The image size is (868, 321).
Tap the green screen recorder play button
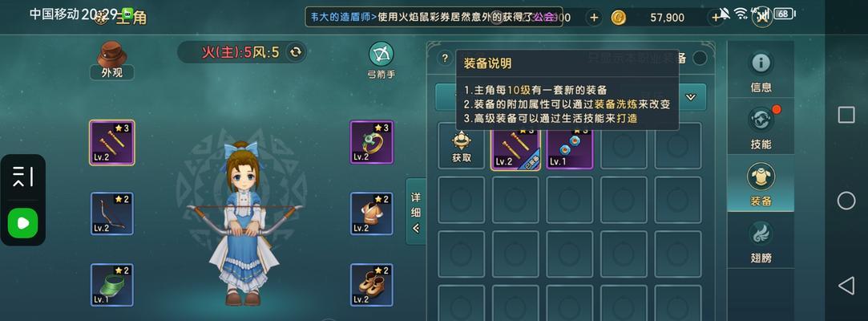pyautogui.click(x=22, y=223)
